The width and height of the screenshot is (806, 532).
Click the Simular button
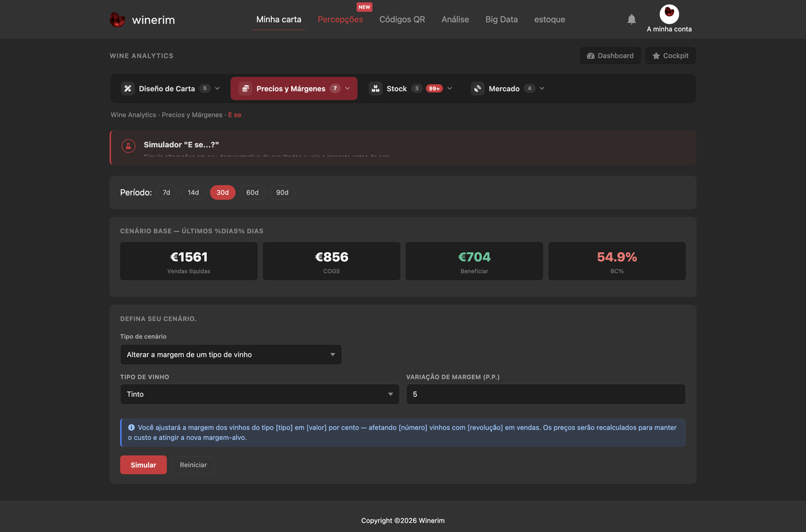point(143,465)
